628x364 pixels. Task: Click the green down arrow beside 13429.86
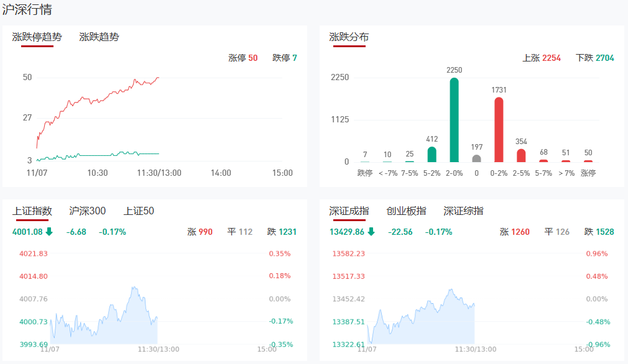pos(371,232)
